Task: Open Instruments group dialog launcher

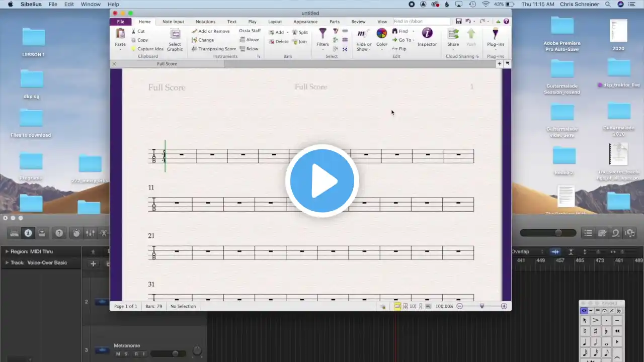Action: pyautogui.click(x=259, y=56)
